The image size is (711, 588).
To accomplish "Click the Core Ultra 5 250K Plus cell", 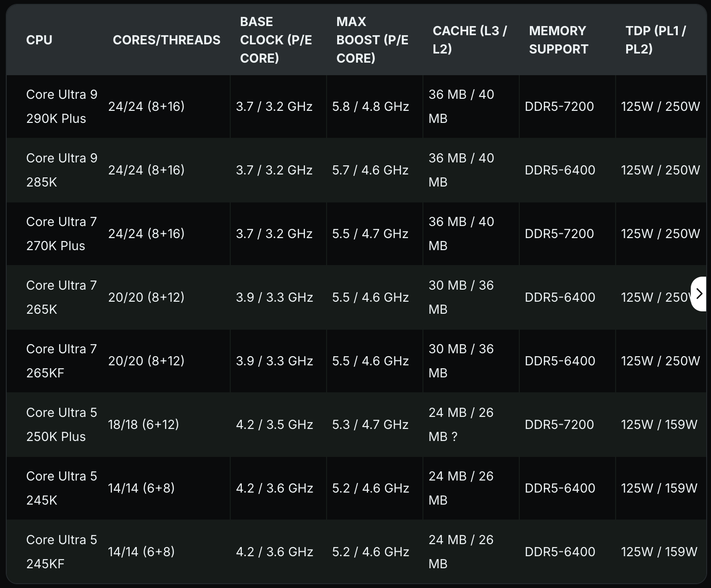I will tap(62, 425).
